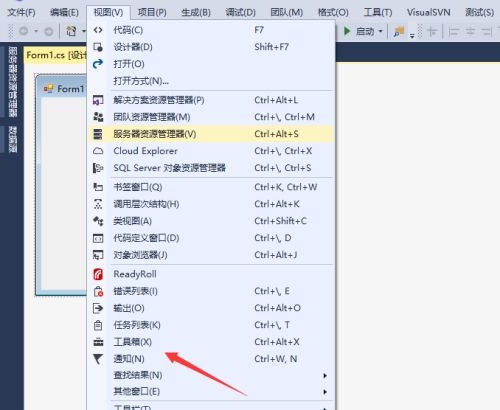
Task: Click the designer icon beside 设计器(D)
Action: (98, 47)
